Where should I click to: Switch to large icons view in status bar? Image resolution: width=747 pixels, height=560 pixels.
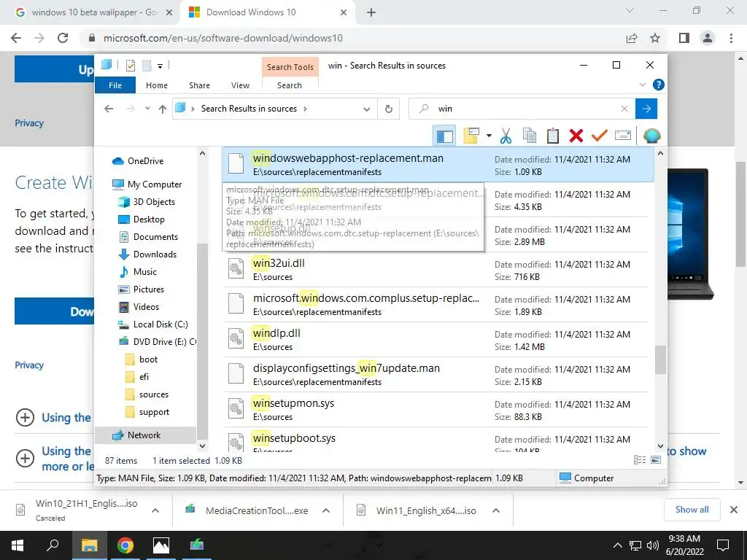tap(656, 460)
